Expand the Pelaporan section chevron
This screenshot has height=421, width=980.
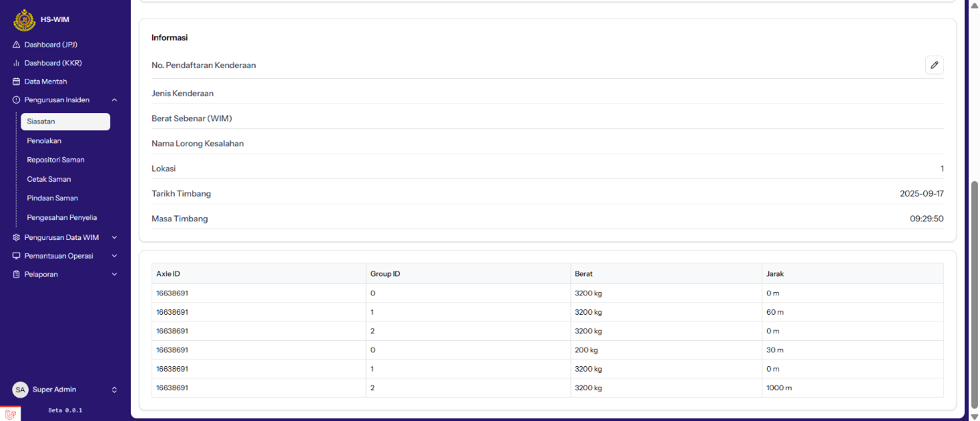[114, 274]
